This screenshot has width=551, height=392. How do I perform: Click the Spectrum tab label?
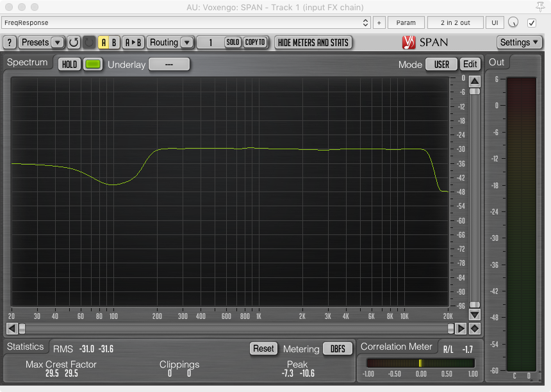tap(28, 62)
